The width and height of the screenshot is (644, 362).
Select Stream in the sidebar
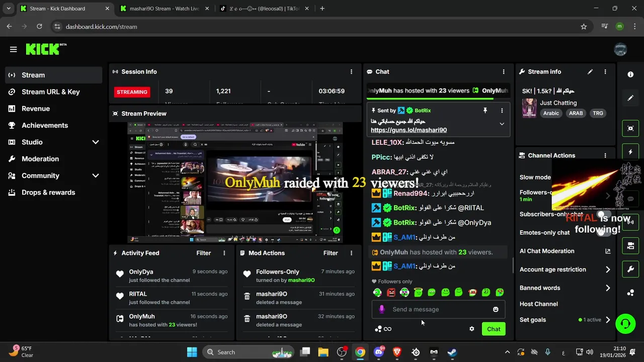pos(53,75)
